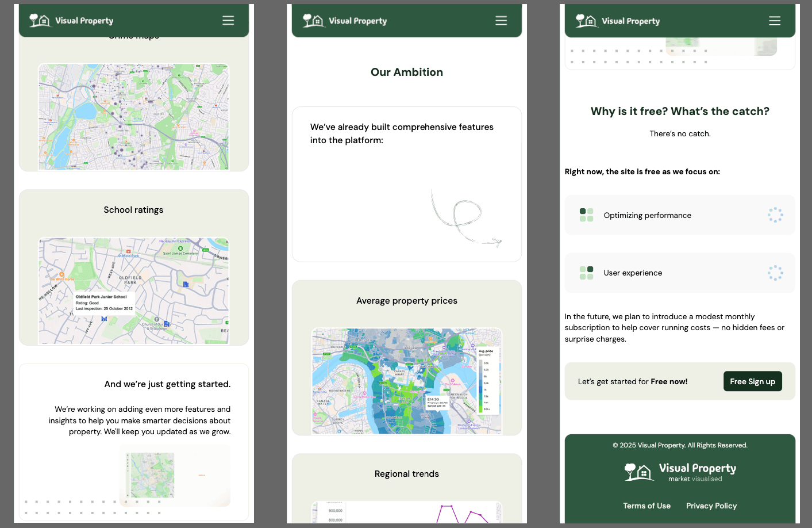
Task: Click the Visual Property logo in the green footer
Action: [x=680, y=472]
